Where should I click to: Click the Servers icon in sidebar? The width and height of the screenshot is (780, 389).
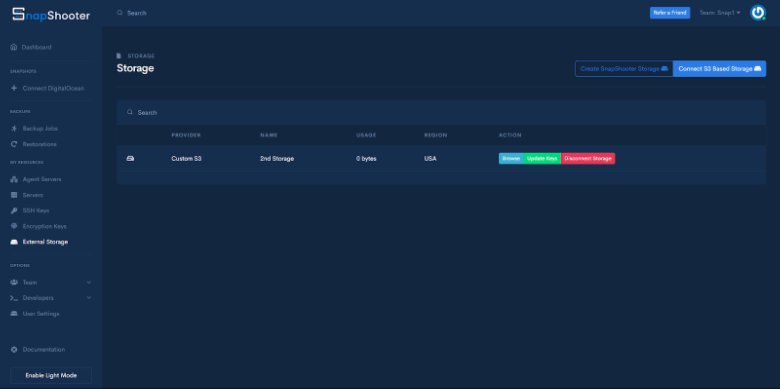pos(14,195)
